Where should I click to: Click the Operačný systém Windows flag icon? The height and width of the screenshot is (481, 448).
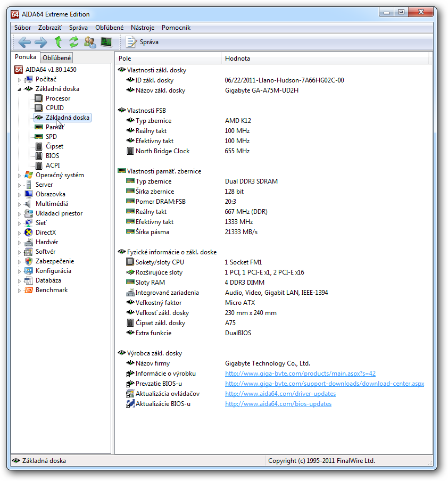tap(29, 175)
